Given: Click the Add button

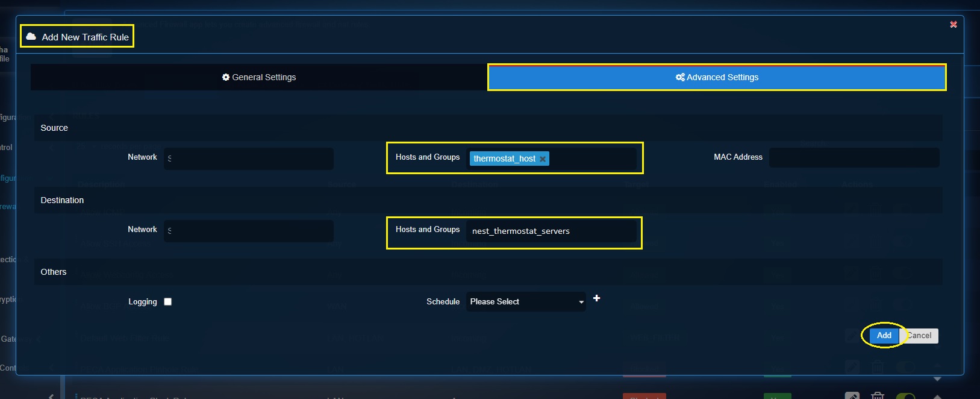Looking at the screenshot, I should coord(884,335).
